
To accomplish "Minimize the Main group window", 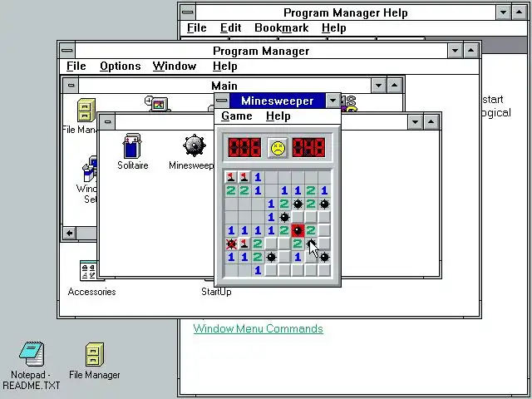I will coord(379,85).
